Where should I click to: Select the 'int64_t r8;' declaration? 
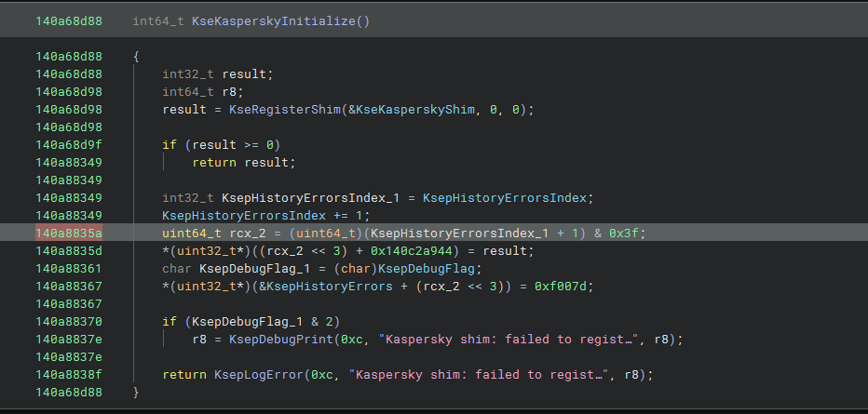click(x=203, y=92)
